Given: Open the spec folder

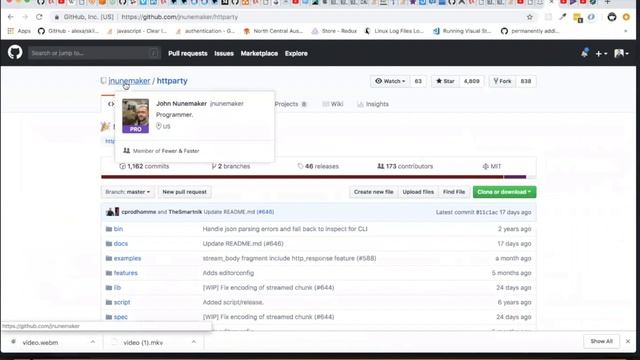Looking at the screenshot, I should pyautogui.click(x=121, y=317).
